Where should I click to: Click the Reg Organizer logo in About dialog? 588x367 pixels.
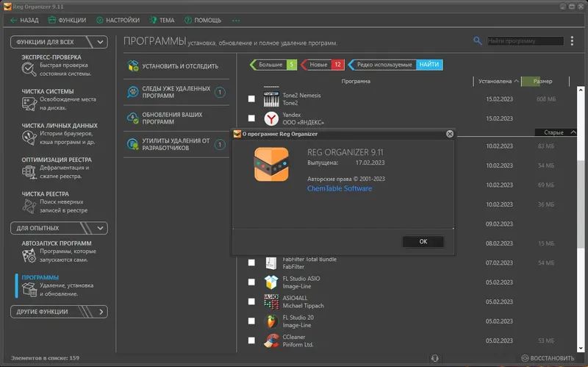(271, 164)
